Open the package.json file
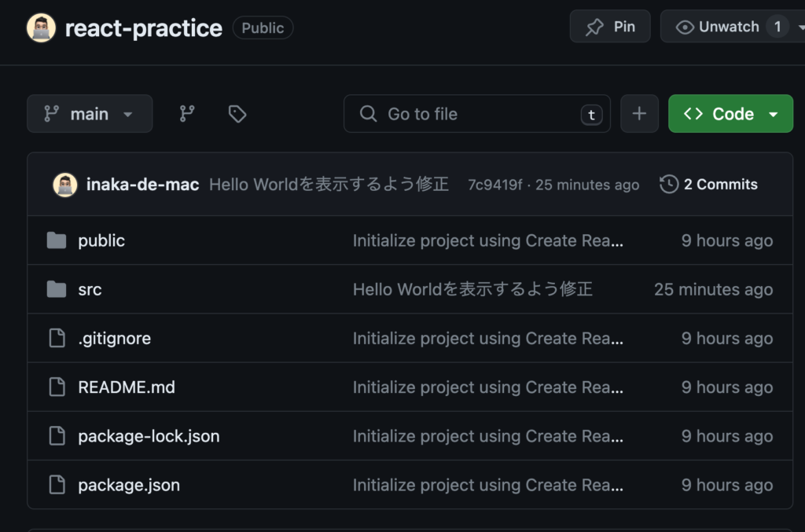The width and height of the screenshot is (805, 532). pos(129,486)
